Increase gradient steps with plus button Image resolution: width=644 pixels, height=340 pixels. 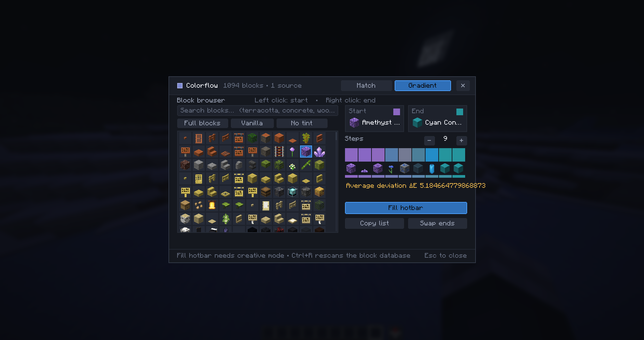click(461, 140)
